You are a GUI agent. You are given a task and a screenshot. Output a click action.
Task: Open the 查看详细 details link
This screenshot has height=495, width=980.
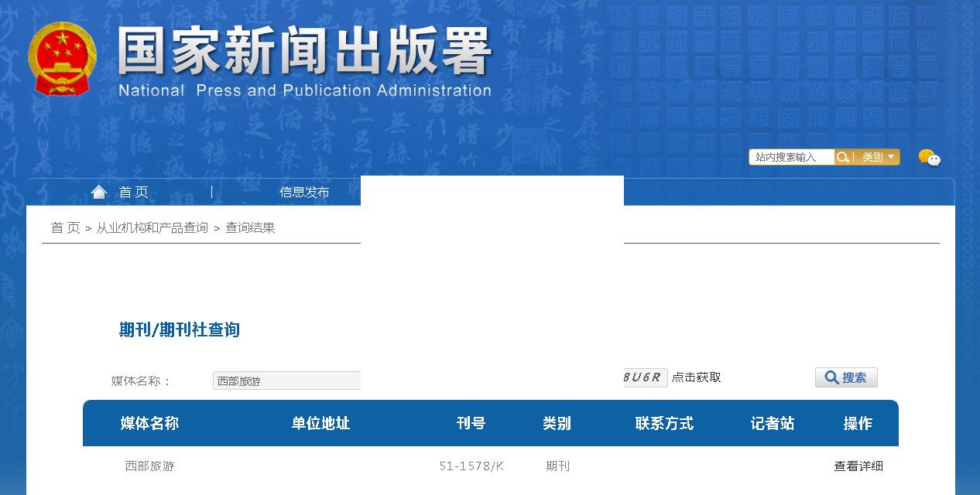pyautogui.click(x=859, y=466)
